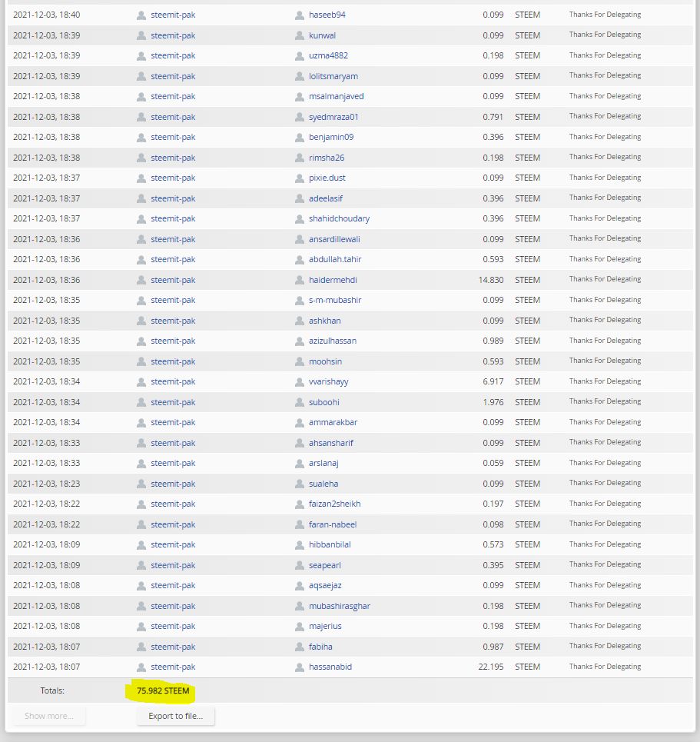Click the avatar icon beside ammarakbar

tap(300, 423)
